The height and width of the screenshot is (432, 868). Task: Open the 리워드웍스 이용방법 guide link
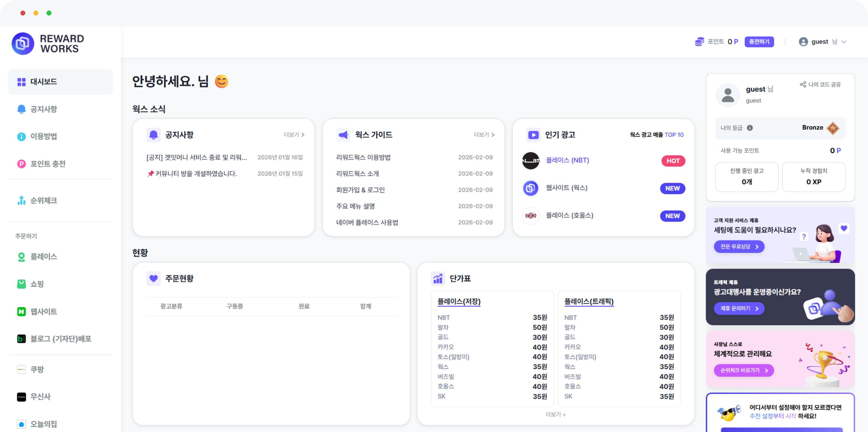click(x=363, y=157)
